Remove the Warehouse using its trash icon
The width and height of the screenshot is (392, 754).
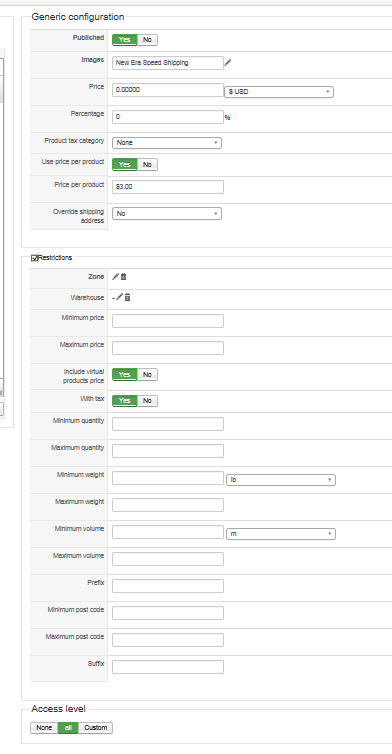(127, 298)
